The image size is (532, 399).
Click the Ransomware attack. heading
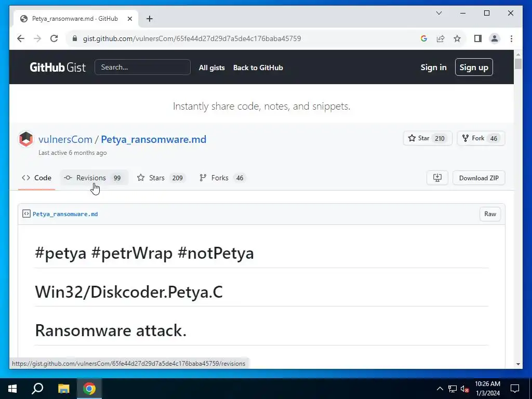111,330
